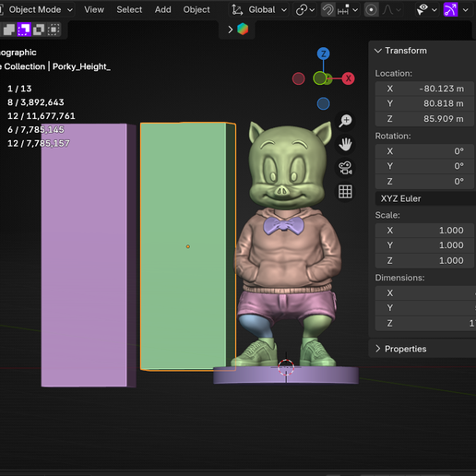Select the purple bow tie on figure
Image resolution: width=476 pixels, height=476 pixels.
click(283, 226)
